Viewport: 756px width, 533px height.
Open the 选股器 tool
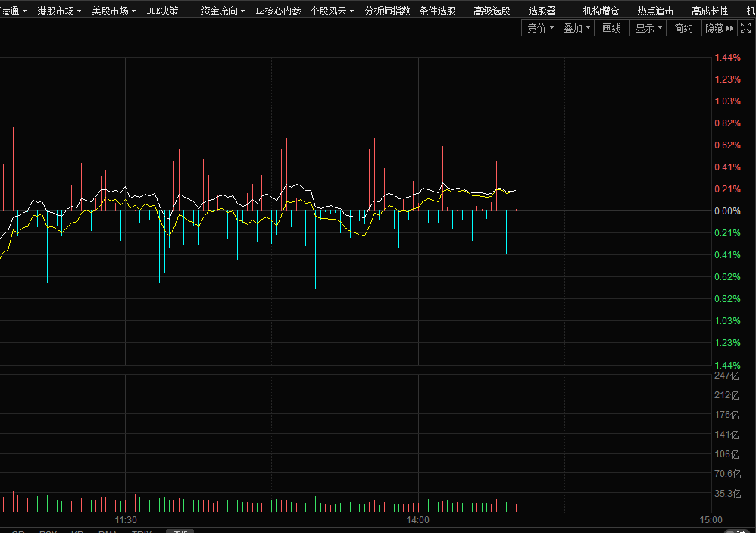[542, 11]
